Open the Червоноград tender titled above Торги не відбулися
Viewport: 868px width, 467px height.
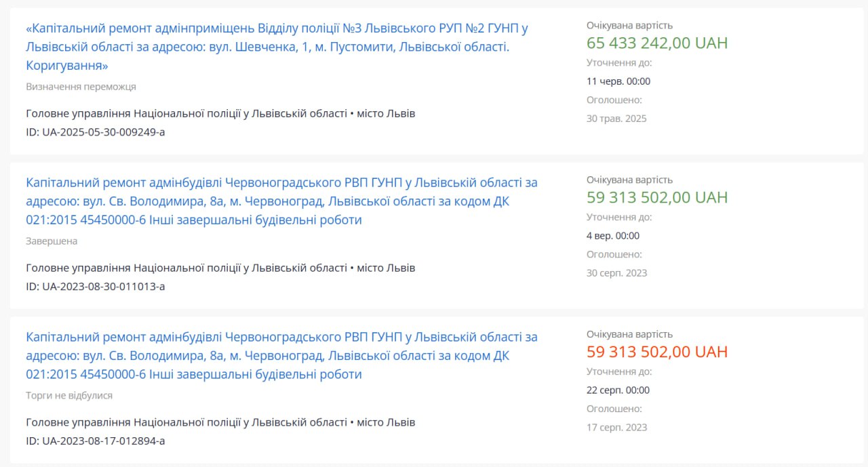pos(281,356)
